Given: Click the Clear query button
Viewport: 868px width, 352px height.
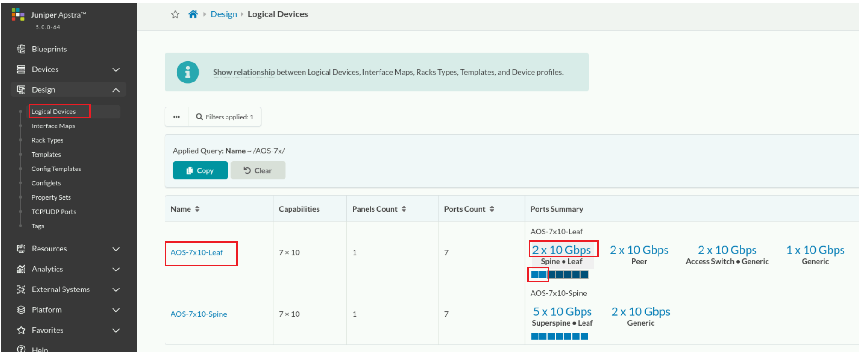Looking at the screenshot, I should click(x=258, y=170).
